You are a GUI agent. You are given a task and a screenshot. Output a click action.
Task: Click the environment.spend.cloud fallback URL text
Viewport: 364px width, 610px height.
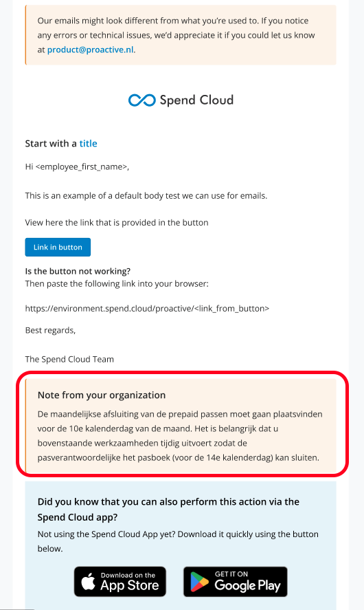pos(147,309)
